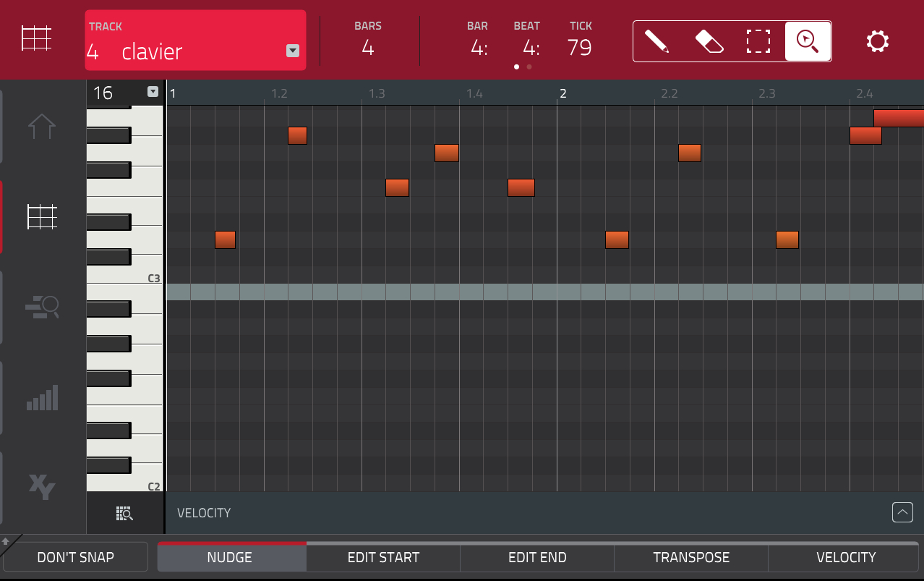Screen dimensions: 924x581
Task: Expand the VELOCITY panel with the chevron
Action: click(902, 512)
